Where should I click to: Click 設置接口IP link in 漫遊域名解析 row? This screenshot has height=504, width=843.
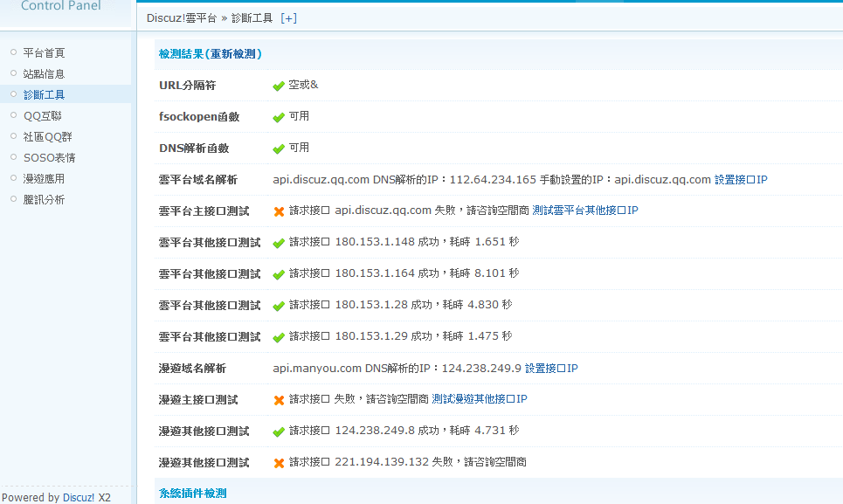551,368
